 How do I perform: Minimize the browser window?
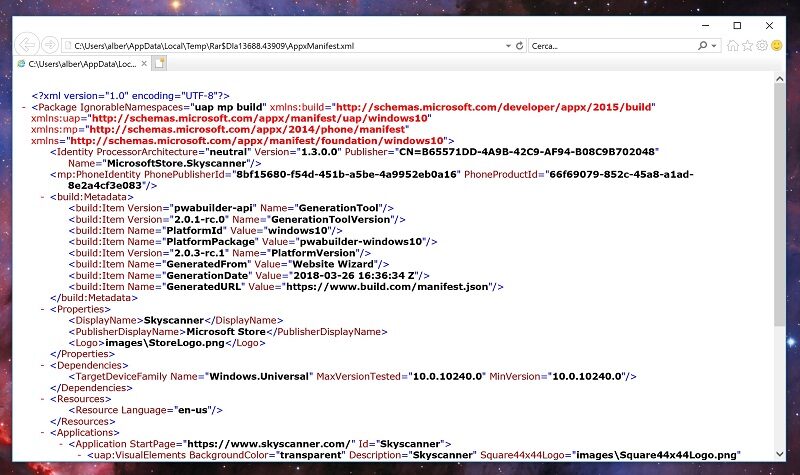tap(706, 25)
